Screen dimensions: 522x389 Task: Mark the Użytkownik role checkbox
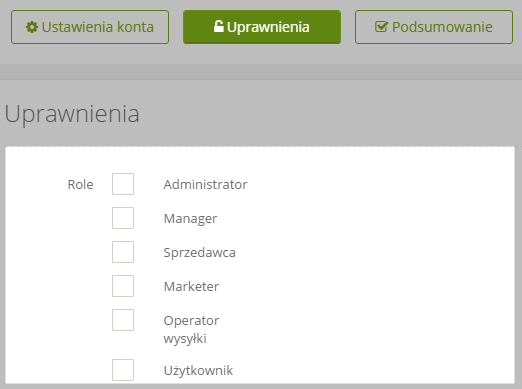(x=123, y=370)
